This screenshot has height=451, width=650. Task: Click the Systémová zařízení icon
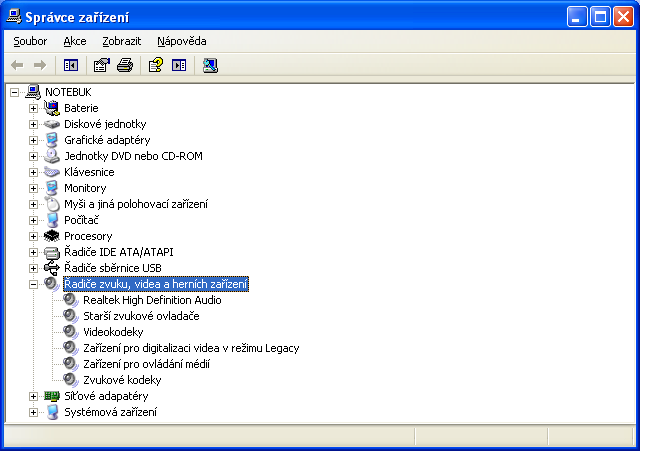click(52, 412)
